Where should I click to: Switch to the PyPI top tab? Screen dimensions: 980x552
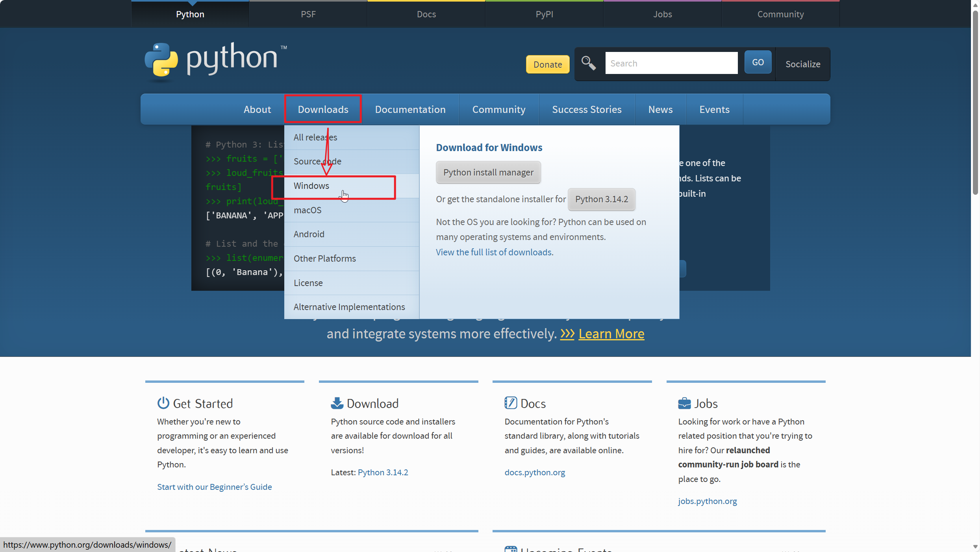coord(544,14)
